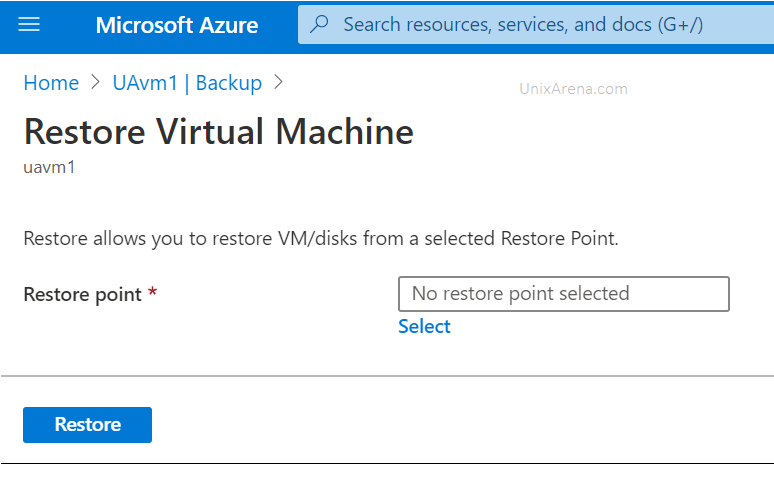Screen dimensions: 774x478
Task: Click the Restore point label
Action: pos(82,295)
